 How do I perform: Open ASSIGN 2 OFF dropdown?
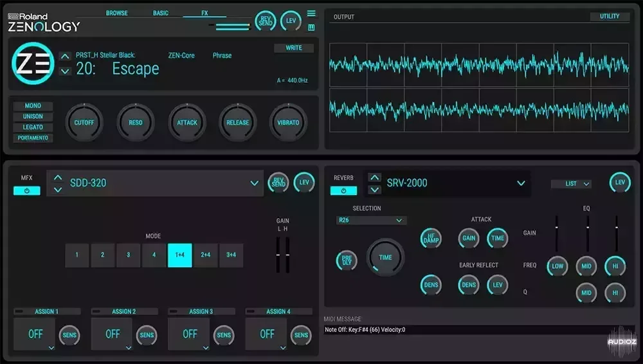point(112,334)
